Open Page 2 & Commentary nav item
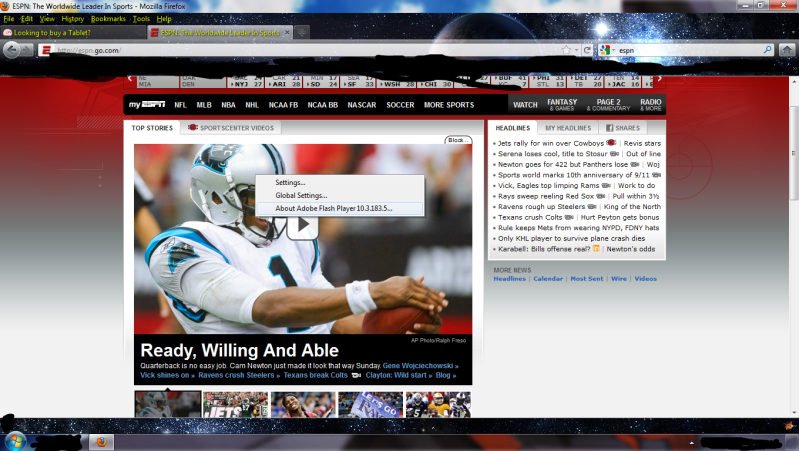The height and width of the screenshot is (451, 799). (x=608, y=104)
